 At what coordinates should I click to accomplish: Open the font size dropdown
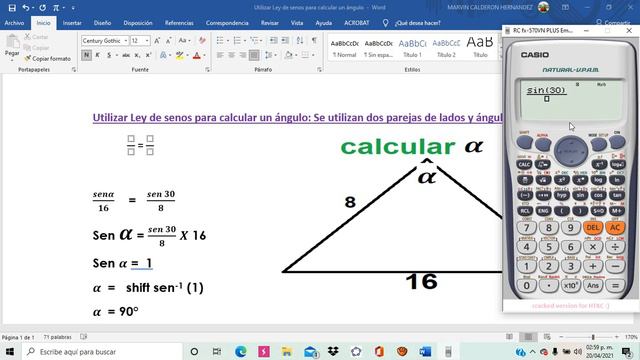click(x=147, y=41)
